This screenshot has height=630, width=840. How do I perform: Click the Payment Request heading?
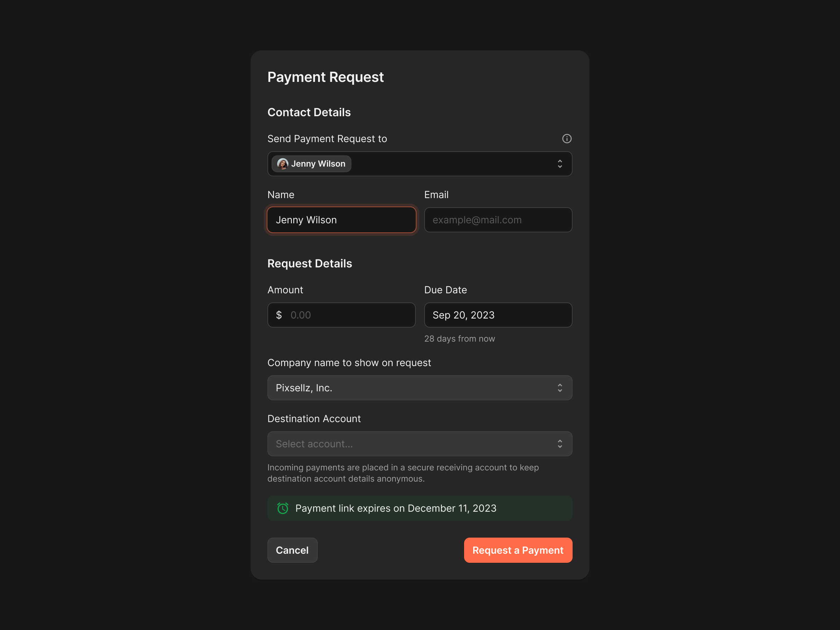325,77
